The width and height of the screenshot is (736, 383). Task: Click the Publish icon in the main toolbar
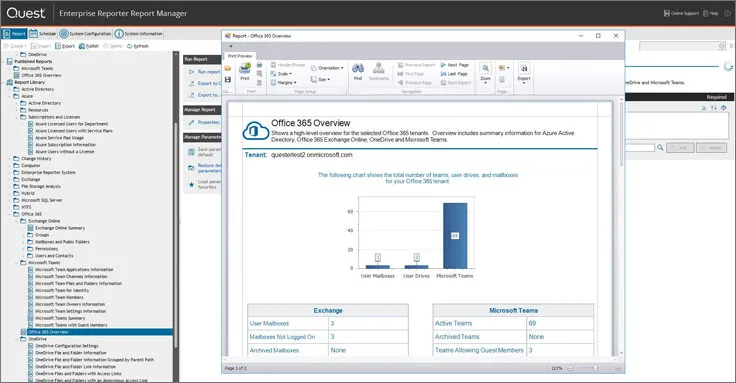(82, 46)
